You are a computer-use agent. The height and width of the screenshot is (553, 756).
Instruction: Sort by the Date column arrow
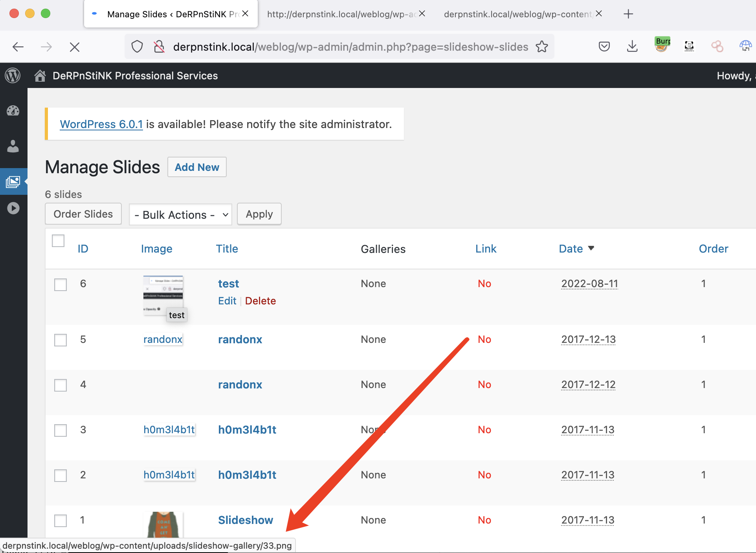click(591, 248)
